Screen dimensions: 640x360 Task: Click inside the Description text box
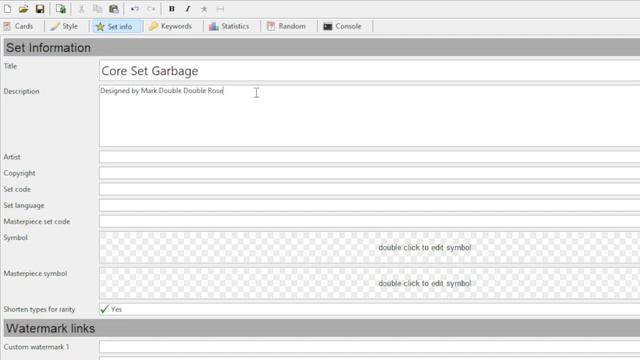click(x=369, y=116)
